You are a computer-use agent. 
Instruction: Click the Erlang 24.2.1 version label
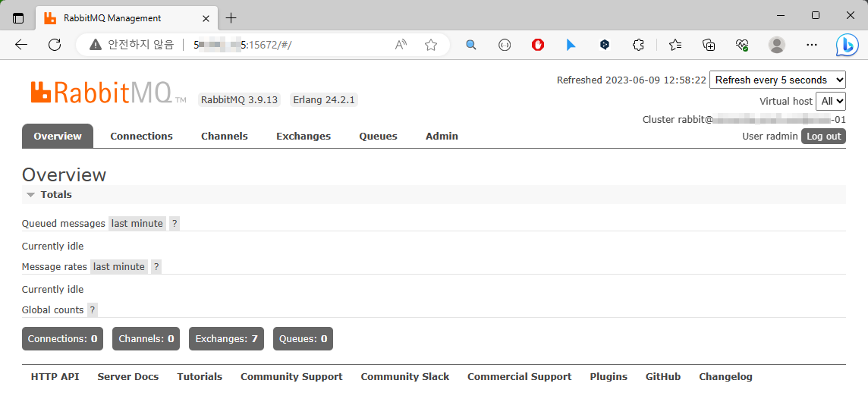pyautogui.click(x=324, y=100)
